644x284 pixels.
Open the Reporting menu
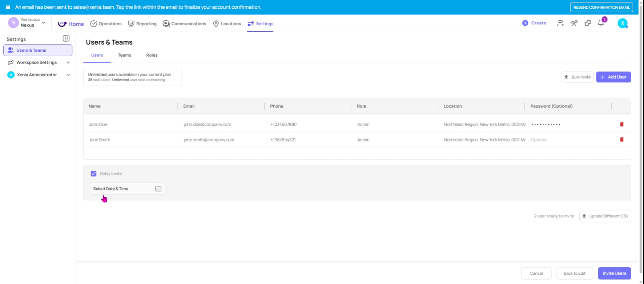[x=142, y=24]
